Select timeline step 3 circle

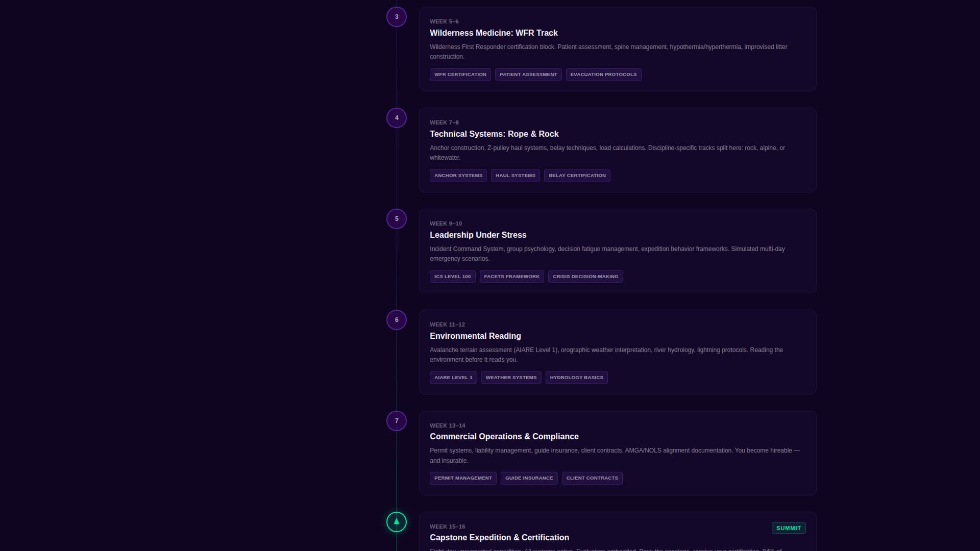397,17
